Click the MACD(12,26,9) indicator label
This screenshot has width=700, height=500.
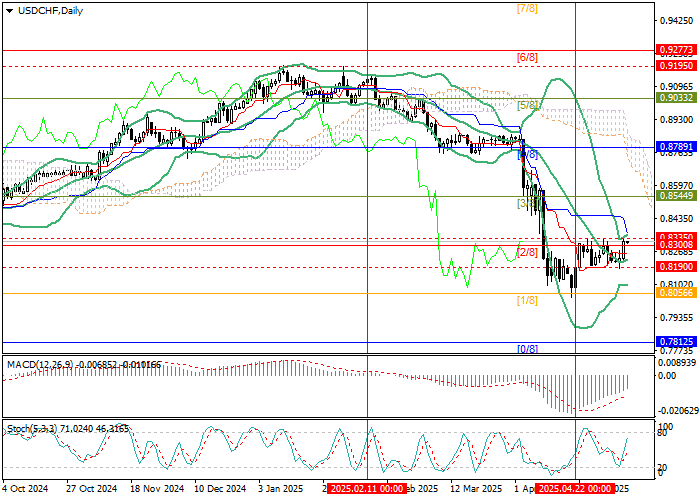(35, 362)
